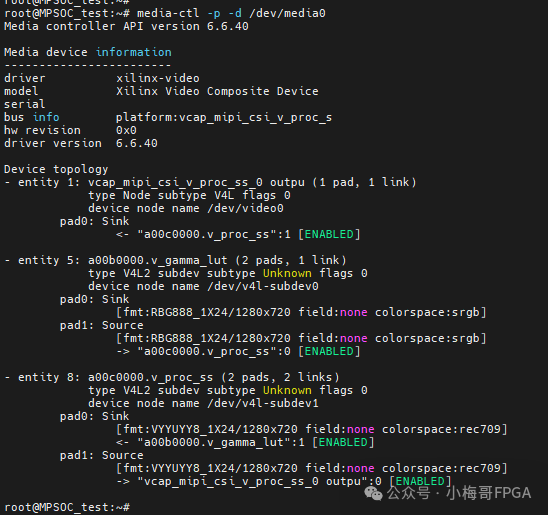The height and width of the screenshot is (515, 548).
Task: Click the media-ctl -p -d /dev/media0 command
Action: tap(231, 13)
